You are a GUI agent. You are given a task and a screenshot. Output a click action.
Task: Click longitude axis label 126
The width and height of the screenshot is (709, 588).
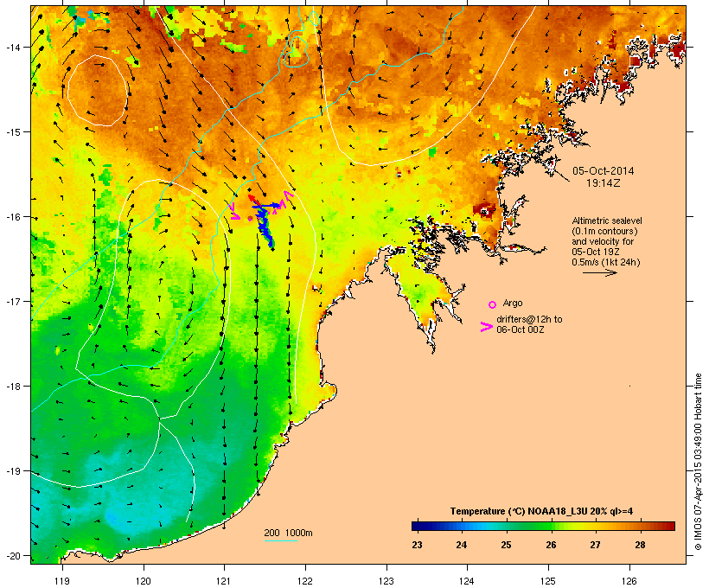point(629,580)
